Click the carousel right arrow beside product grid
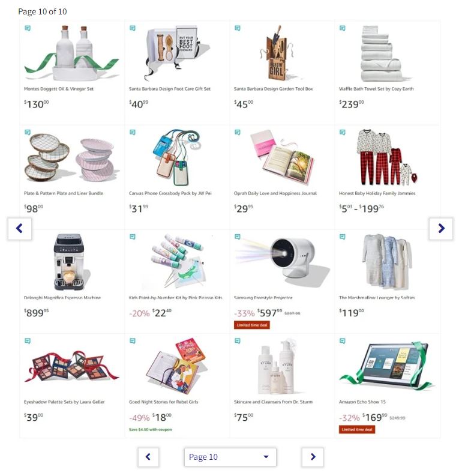Screen dimensions: 462x476 click(x=441, y=229)
